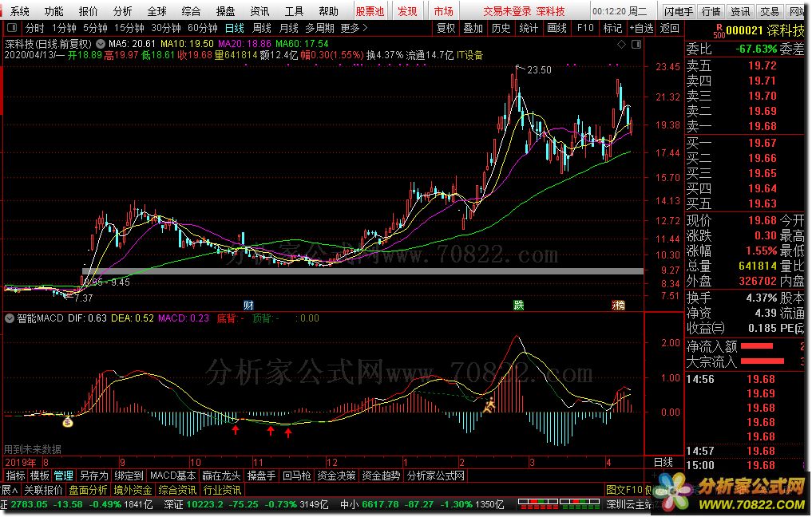The image size is (812, 517).
Task: Open the 分析 menu
Action: coord(122,11)
